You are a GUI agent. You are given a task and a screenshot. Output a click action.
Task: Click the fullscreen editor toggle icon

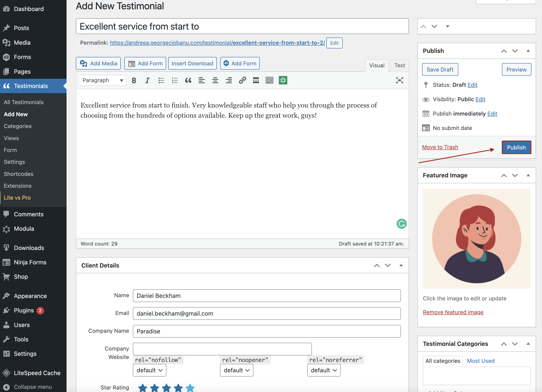[x=399, y=80]
